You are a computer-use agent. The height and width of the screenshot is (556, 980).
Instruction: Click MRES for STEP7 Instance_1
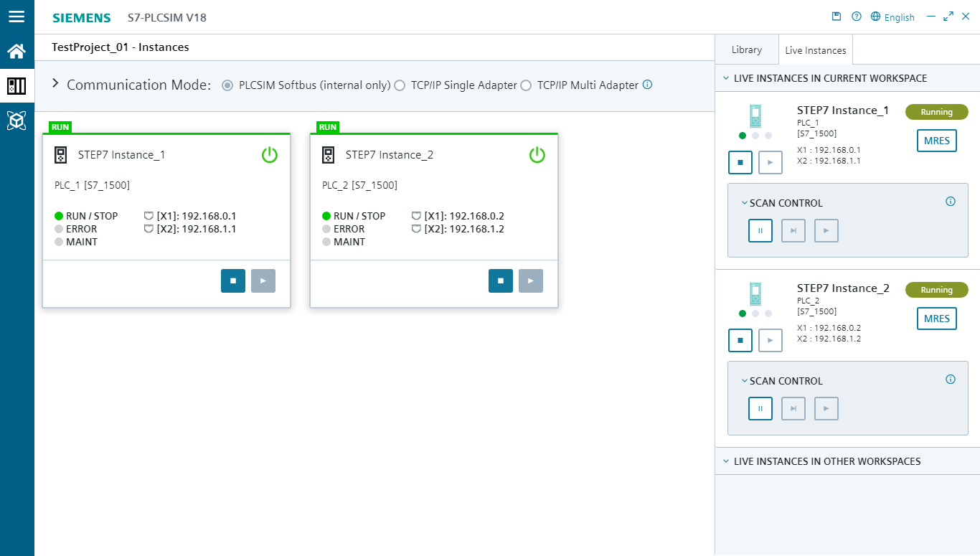point(936,141)
